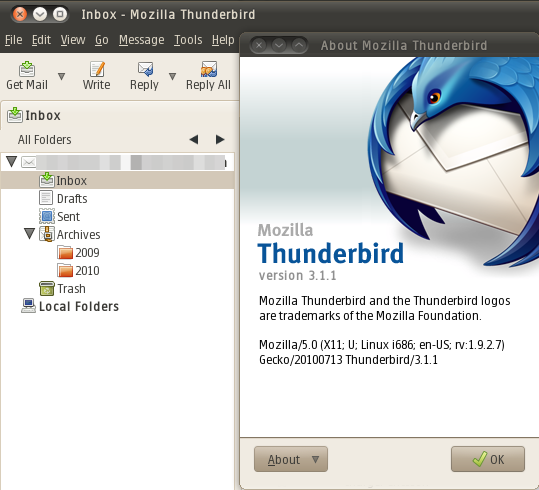Viewport: 539px width, 490px height.
Task: Click the Reply toolbar icon
Action: coord(145,68)
